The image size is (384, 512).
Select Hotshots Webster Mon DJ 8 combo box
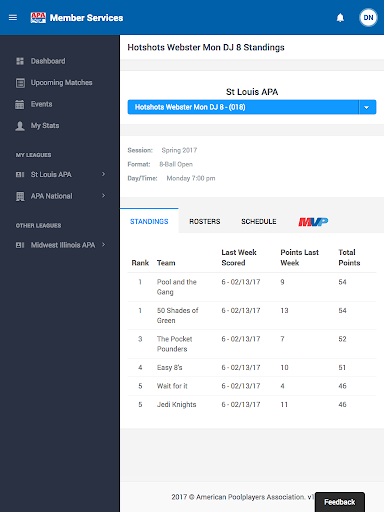pyautogui.click(x=252, y=107)
